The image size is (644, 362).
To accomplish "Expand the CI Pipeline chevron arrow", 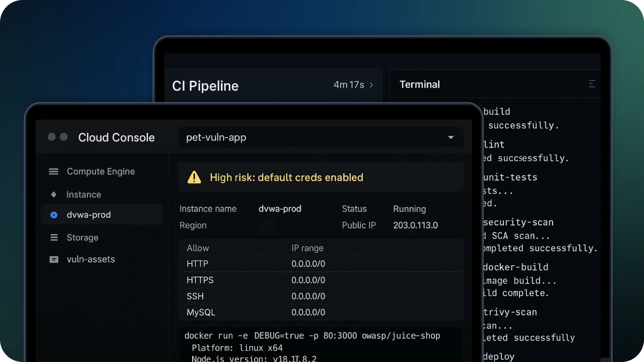I will 371,85.
